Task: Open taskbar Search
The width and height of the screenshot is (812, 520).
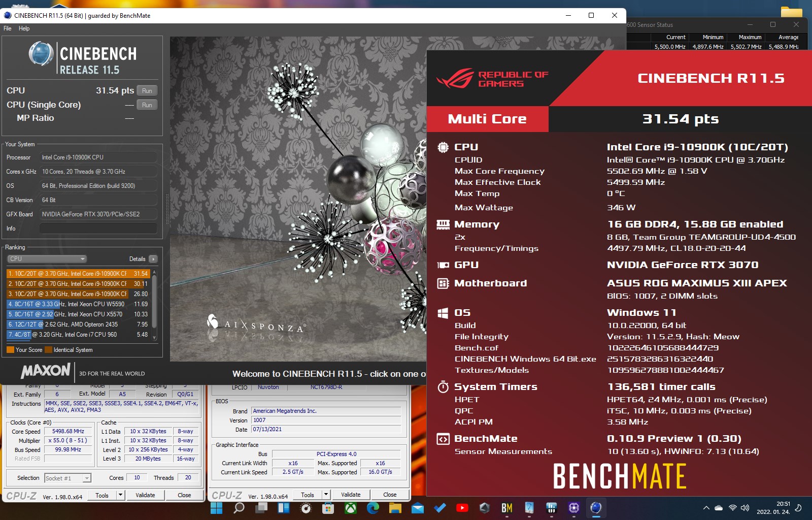Action: click(x=239, y=508)
